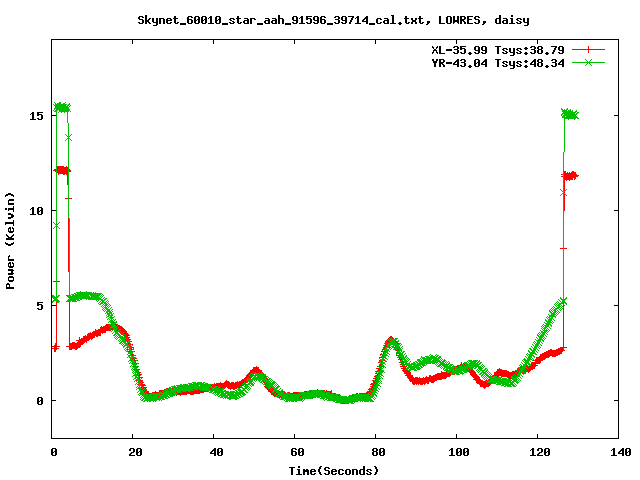
Task: Click the x-axis tick label 100
Action: (x=459, y=452)
